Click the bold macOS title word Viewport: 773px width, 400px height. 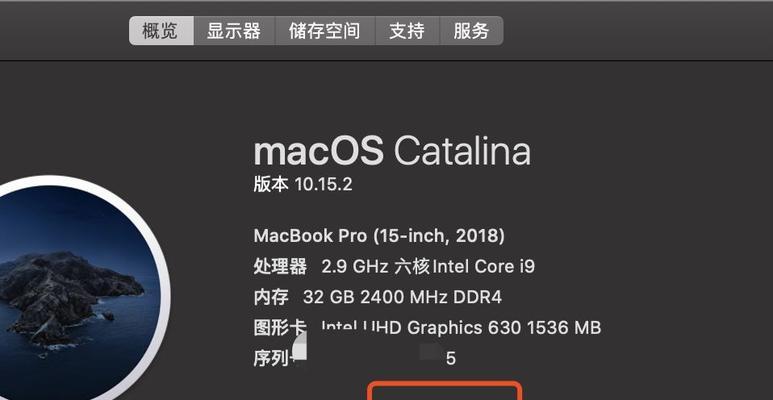point(318,150)
